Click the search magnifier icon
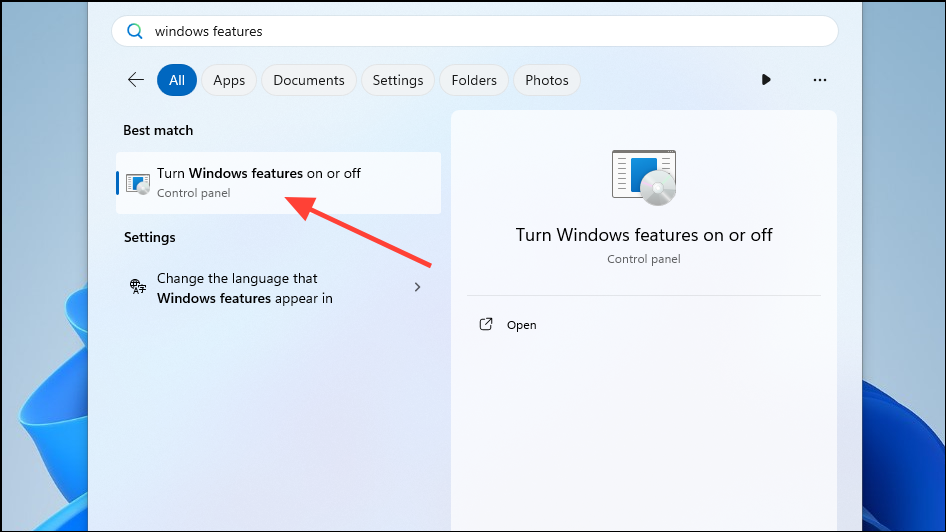The height and width of the screenshot is (532, 946). coord(135,31)
